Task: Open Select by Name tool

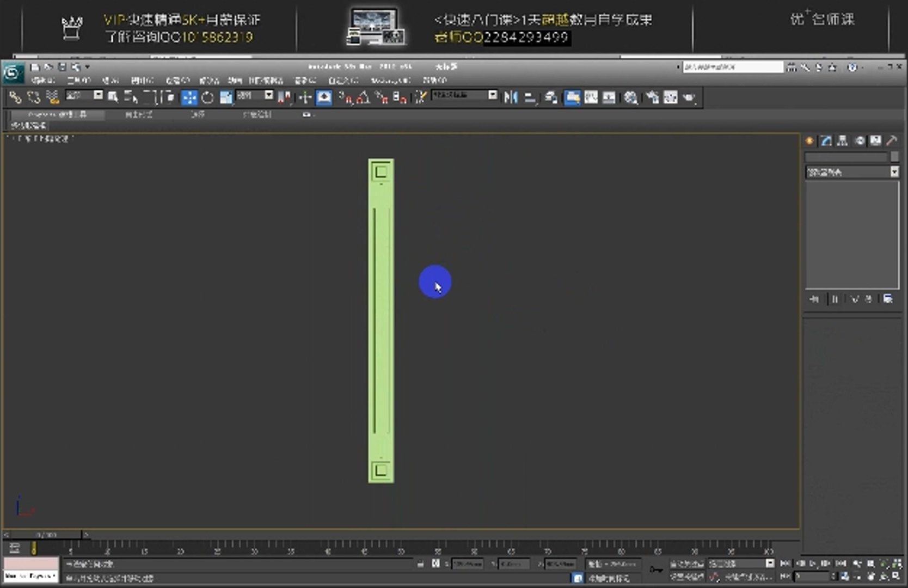Action: (x=130, y=97)
